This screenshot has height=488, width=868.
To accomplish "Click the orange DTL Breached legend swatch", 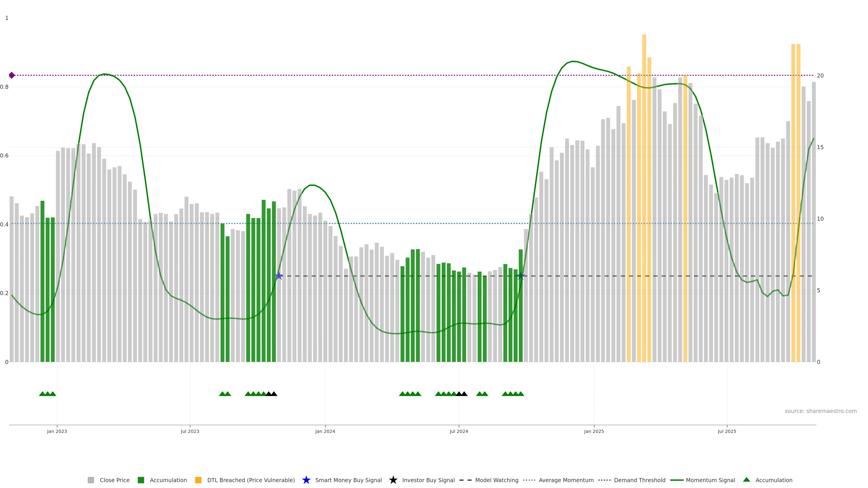I will coord(198,480).
